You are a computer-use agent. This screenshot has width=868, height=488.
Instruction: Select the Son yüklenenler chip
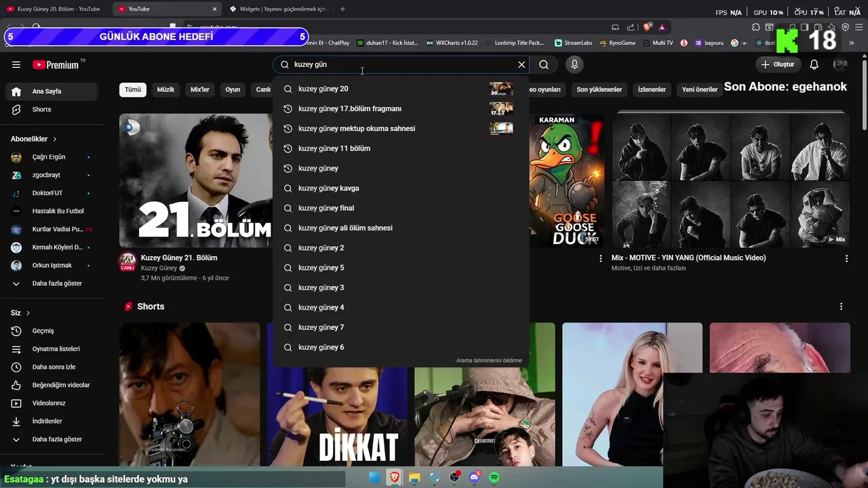[x=599, y=89]
